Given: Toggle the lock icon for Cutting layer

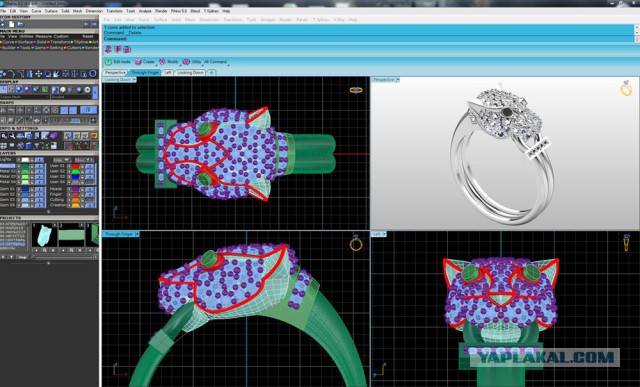Looking at the screenshot, I should (82, 200).
